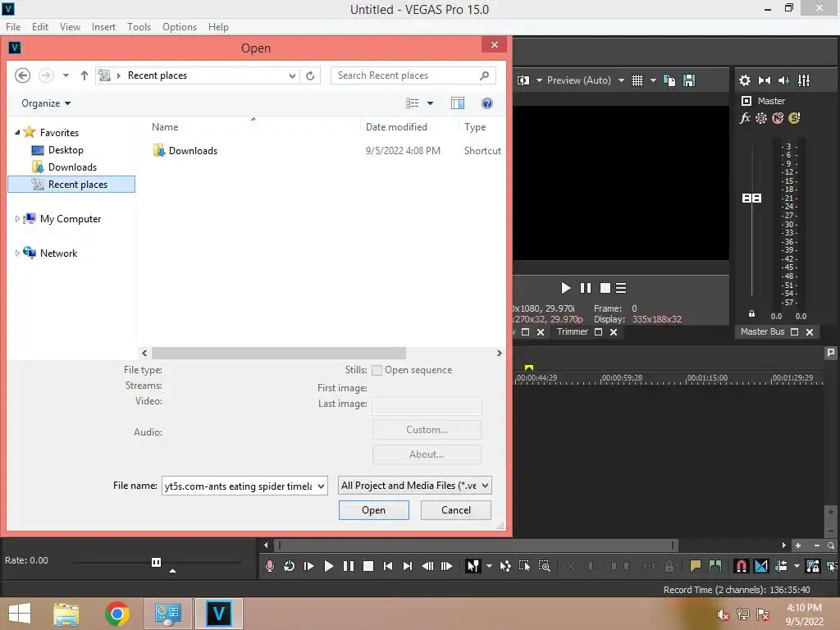Open the Tools menu

pos(139,27)
